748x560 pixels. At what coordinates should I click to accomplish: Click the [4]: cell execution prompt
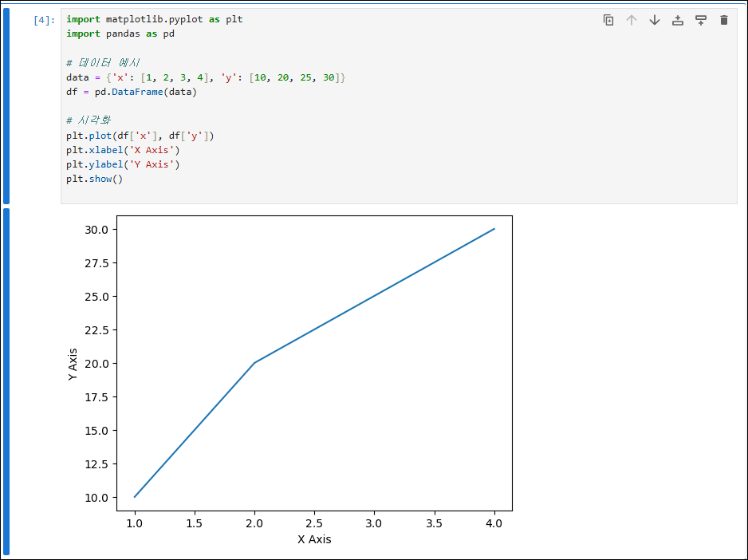[x=45, y=20]
